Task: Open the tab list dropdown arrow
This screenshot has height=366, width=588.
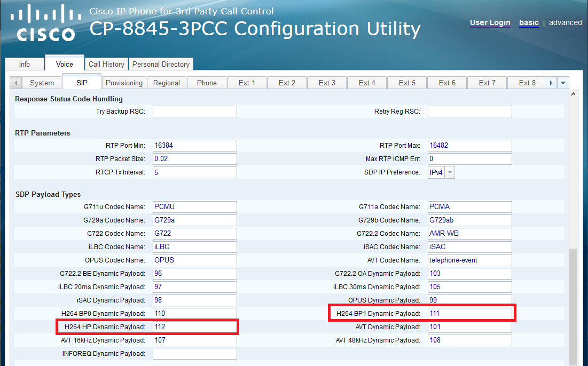Action: click(x=563, y=83)
